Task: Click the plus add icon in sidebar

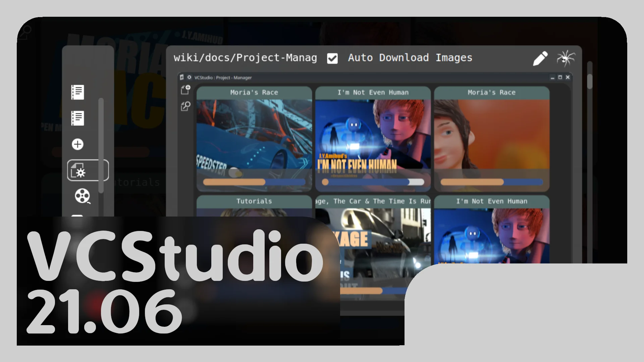Action: [77, 144]
